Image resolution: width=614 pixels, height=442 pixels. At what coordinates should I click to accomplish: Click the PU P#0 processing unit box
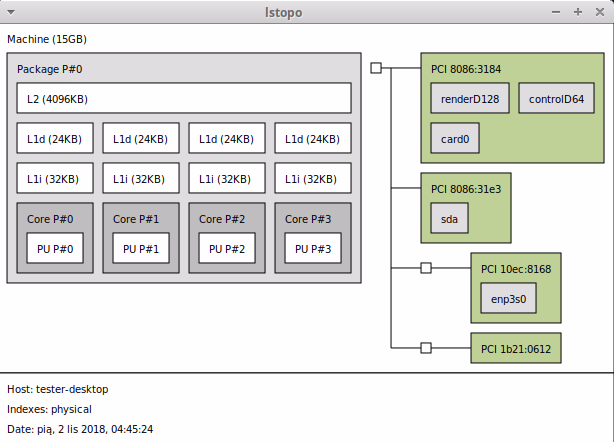click(54, 248)
